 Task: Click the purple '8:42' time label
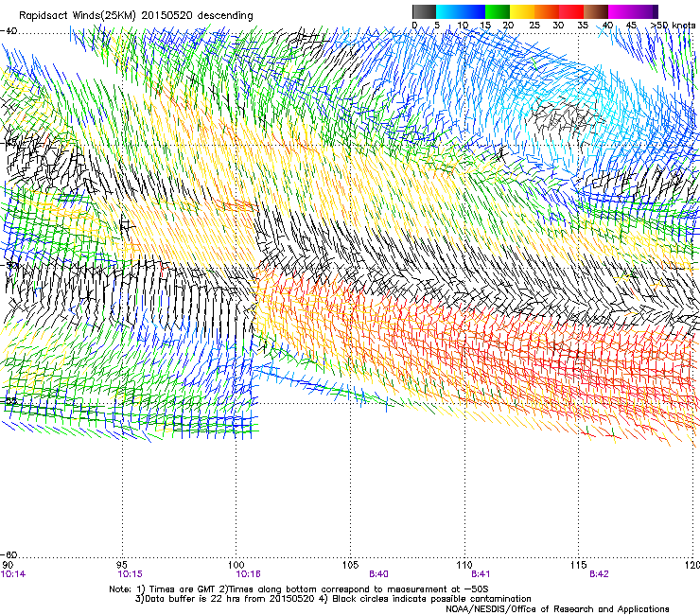599,574
